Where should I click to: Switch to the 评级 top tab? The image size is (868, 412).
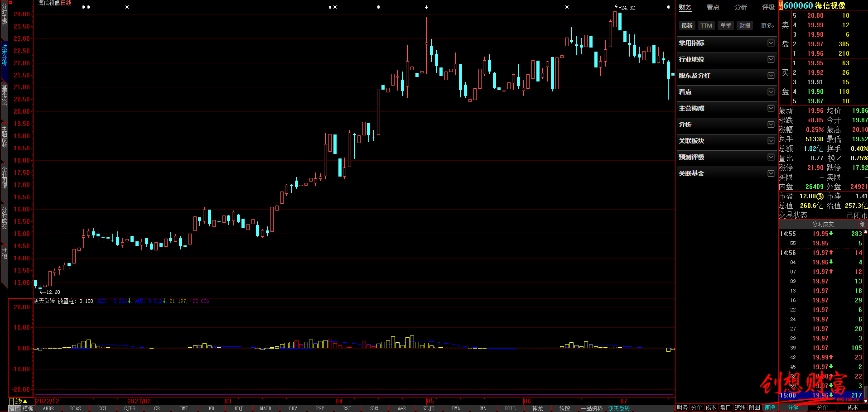[x=768, y=7]
